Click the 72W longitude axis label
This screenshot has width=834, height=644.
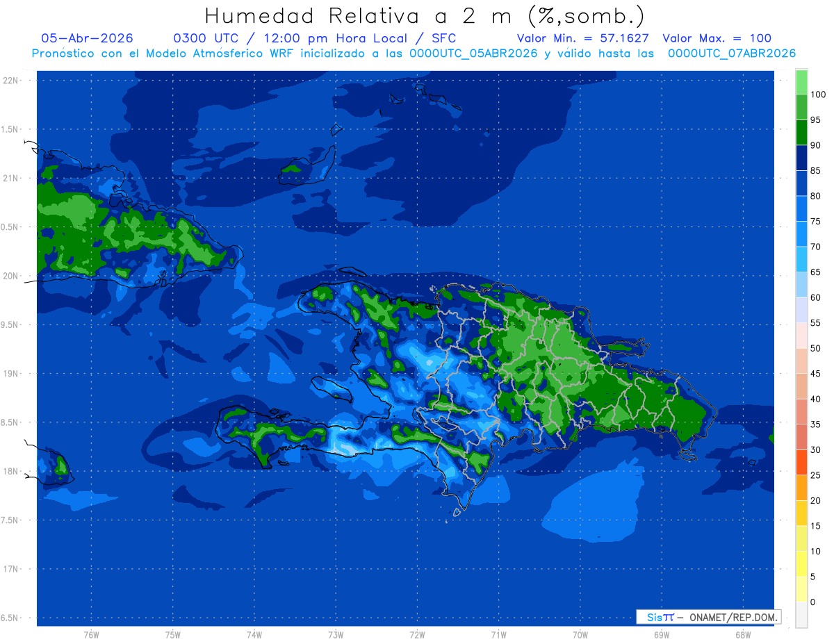click(x=417, y=634)
